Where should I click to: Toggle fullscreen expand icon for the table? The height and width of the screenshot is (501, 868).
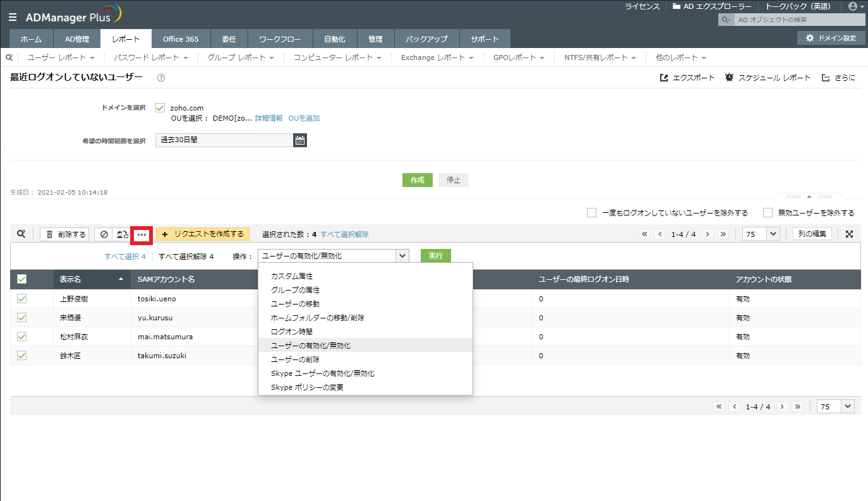point(850,234)
